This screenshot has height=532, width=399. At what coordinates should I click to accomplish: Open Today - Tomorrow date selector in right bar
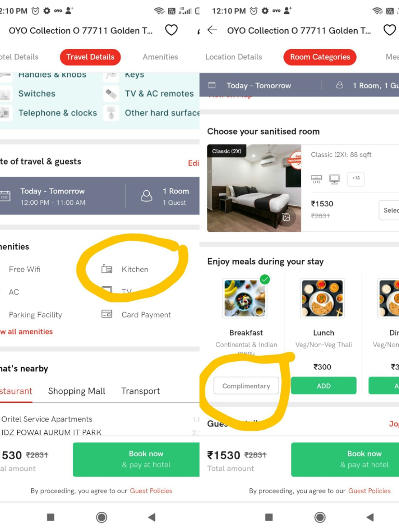click(259, 86)
